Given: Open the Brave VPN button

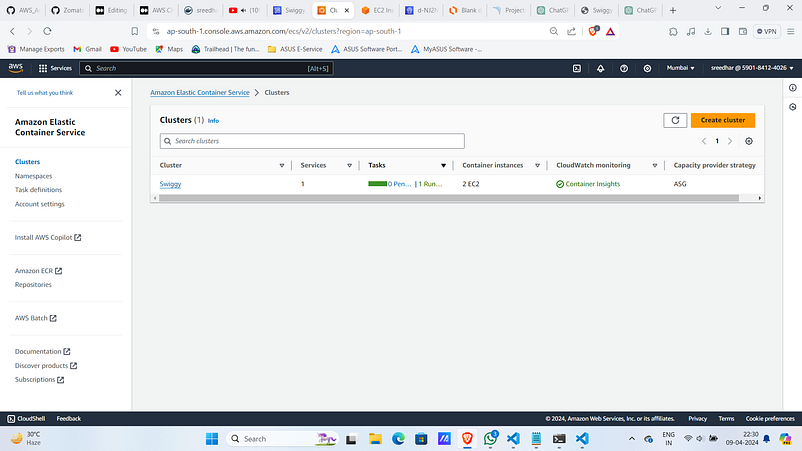Looking at the screenshot, I should [767, 31].
